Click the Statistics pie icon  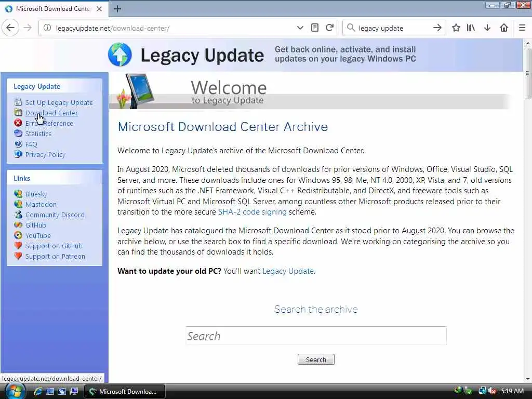pos(18,134)
